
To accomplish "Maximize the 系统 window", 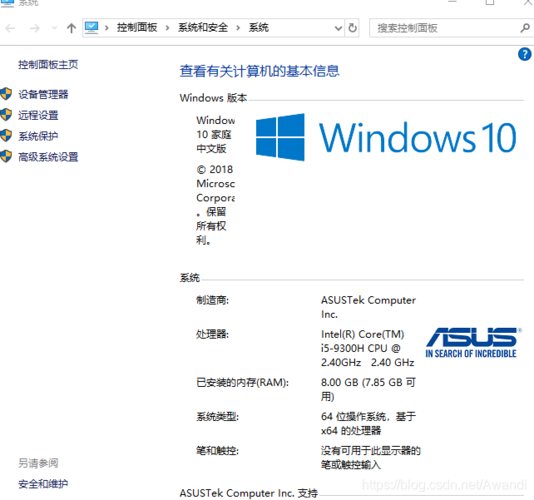I will [490, 3].
